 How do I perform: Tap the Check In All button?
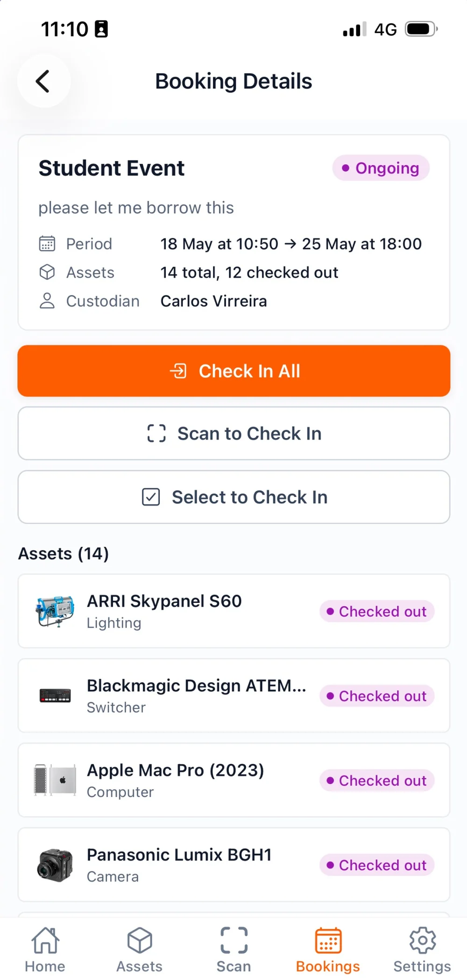click(x=234, y=371)
